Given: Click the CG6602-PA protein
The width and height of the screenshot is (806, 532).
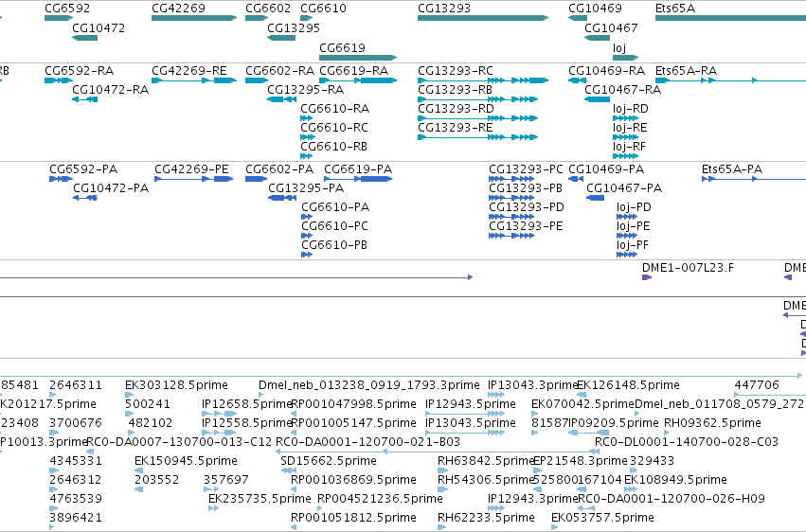Looking at the screenshot, I should coord(256,179).
